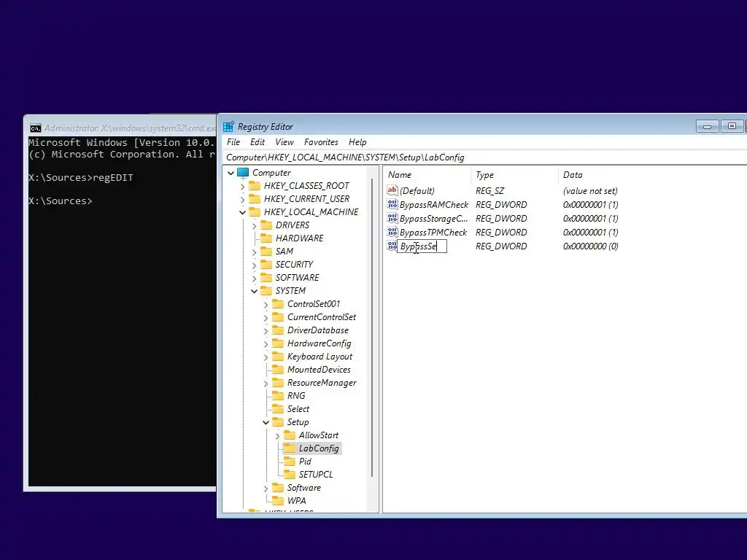Click the BypassStorageC... DWORD icon
The width and height of the screenshot is (747, 560).
392,218
